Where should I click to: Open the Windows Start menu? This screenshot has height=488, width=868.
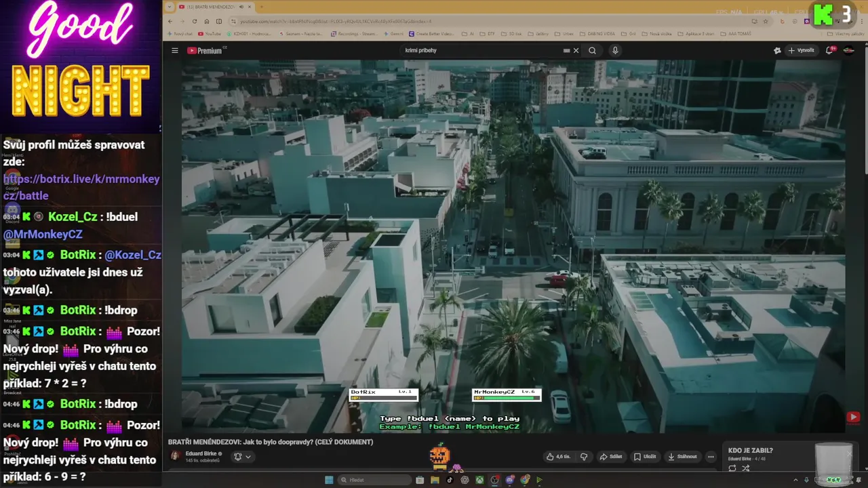pyautogui.click(x=329, y=480)
